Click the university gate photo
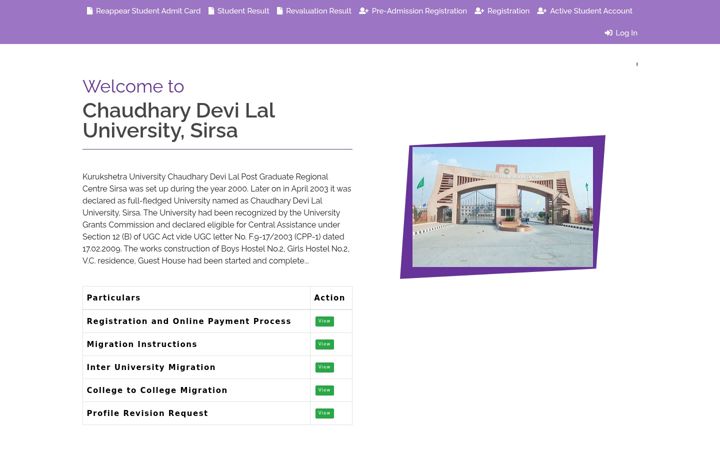 click(503, 207)
